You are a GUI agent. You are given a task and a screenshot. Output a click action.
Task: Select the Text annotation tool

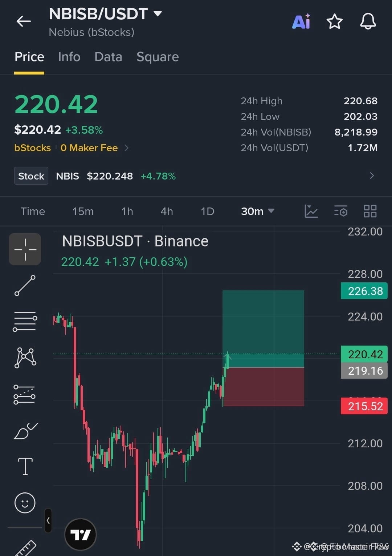pos(25,466)
